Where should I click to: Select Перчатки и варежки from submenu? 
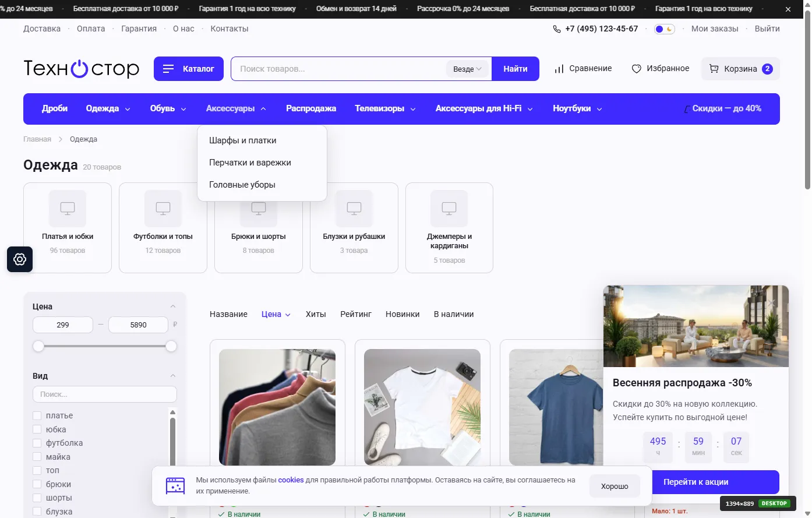tap(250, 163)
